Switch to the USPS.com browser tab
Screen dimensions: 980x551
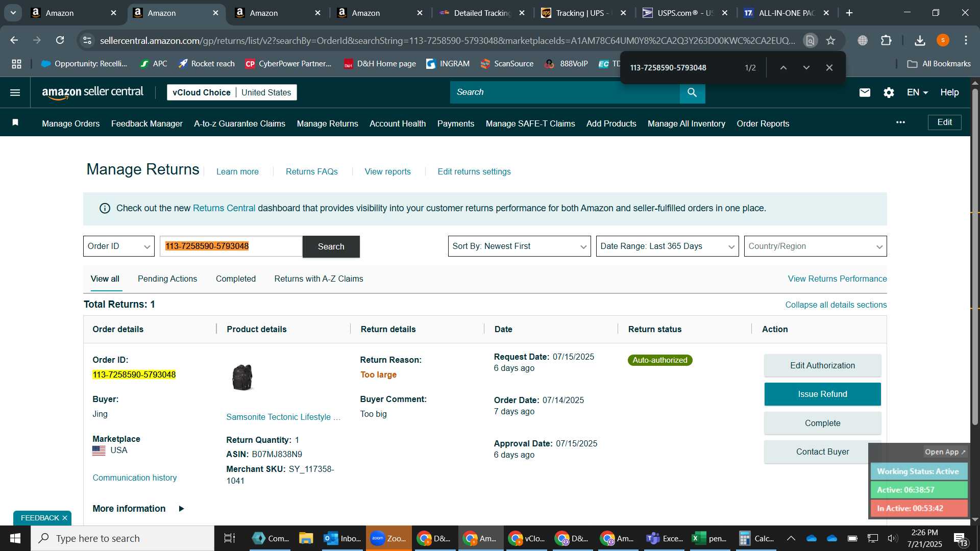pyautogui.click(x=684, y=13)
